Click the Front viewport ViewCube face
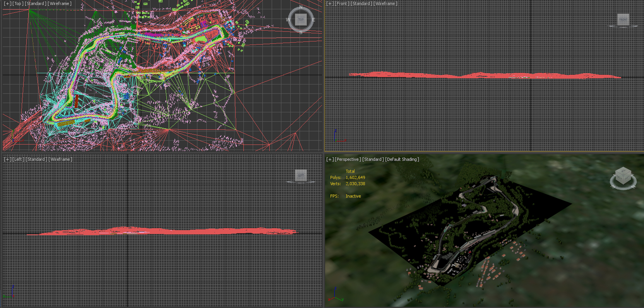The height and width of the screenshot is (308, 644). pyautogui.click(x=623, y=19)
